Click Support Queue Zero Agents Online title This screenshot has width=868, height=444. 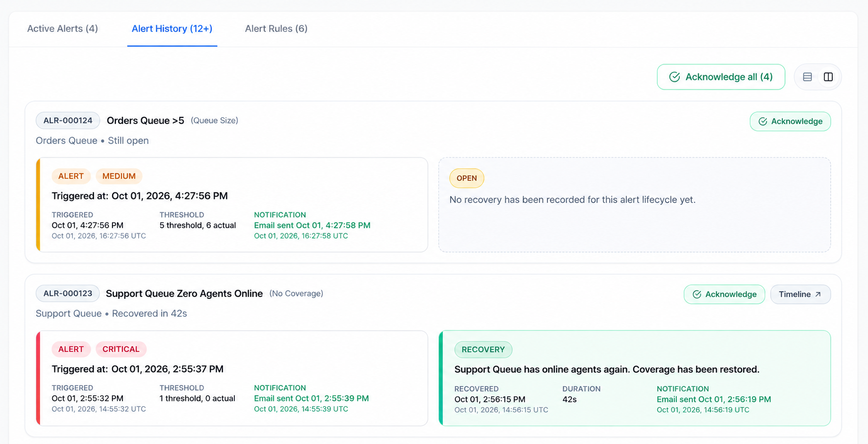[184, 294]
